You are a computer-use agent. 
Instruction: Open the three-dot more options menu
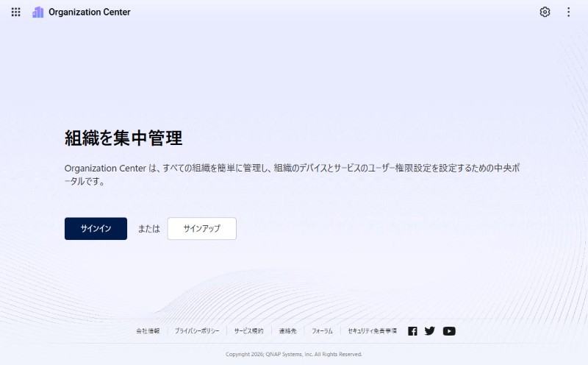coord(568,12)
